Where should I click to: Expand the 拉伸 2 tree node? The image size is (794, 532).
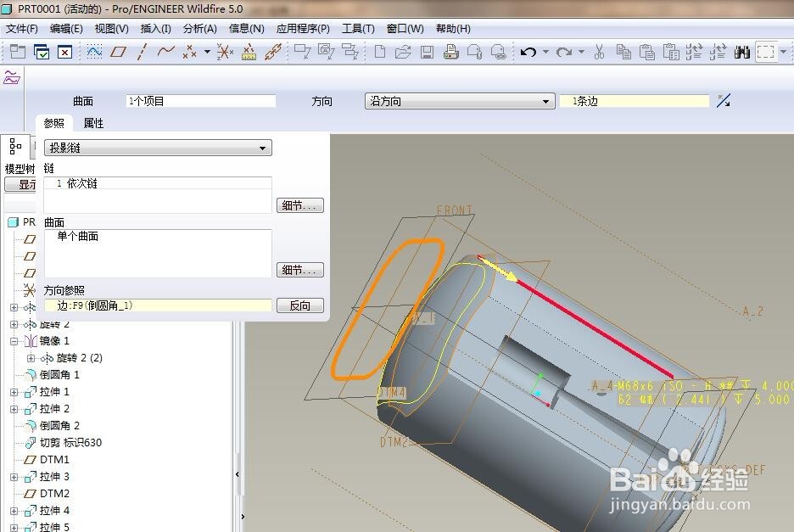(14, 409)
